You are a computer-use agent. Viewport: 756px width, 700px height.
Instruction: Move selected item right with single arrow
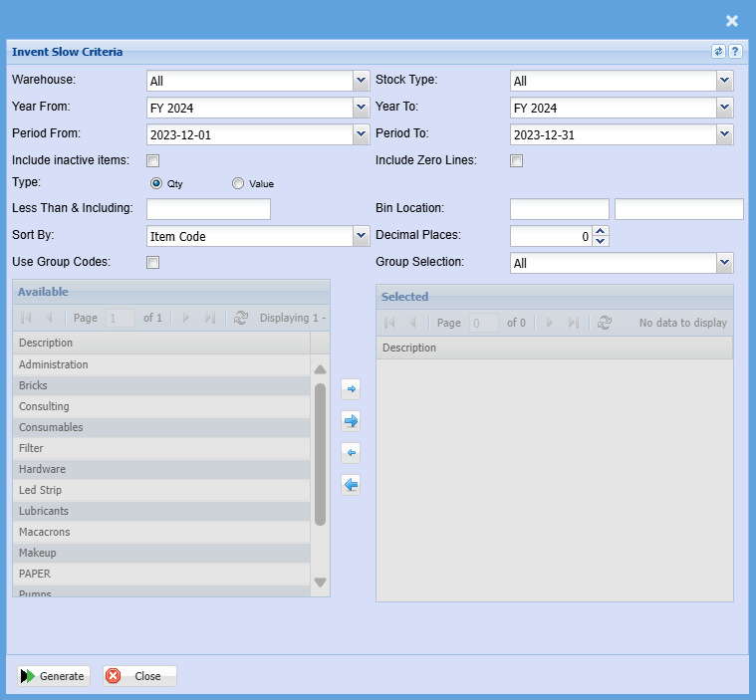click(x=351, y=389)
